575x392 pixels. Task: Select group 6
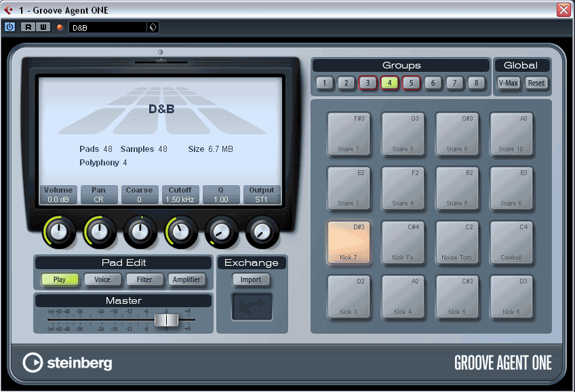click(x=433, y=83)
